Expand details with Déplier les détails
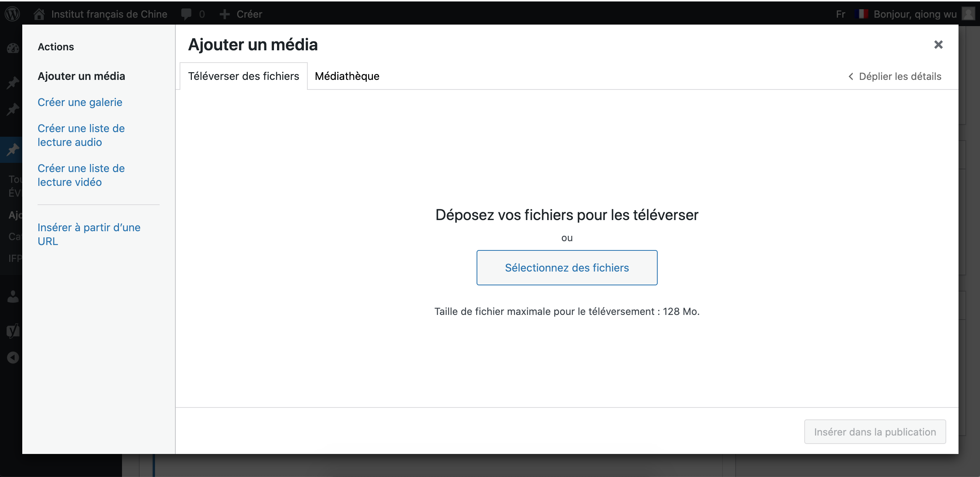 click(x=894, y=76)
